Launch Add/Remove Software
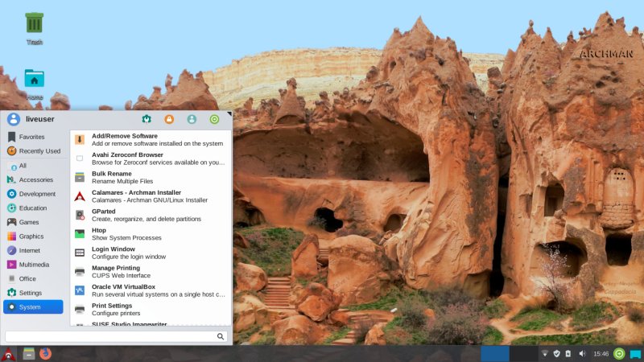 click(151, 139)
